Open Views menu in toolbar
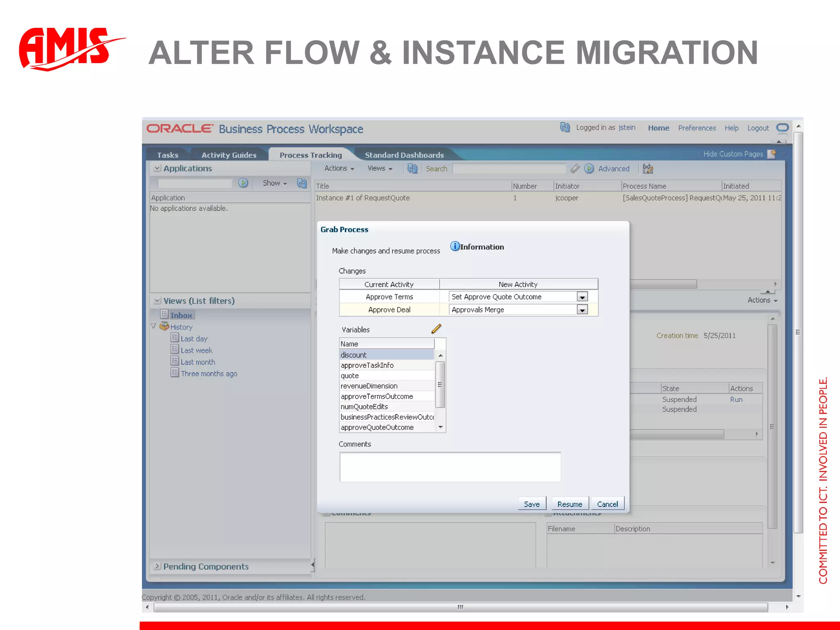 point(380,168)
